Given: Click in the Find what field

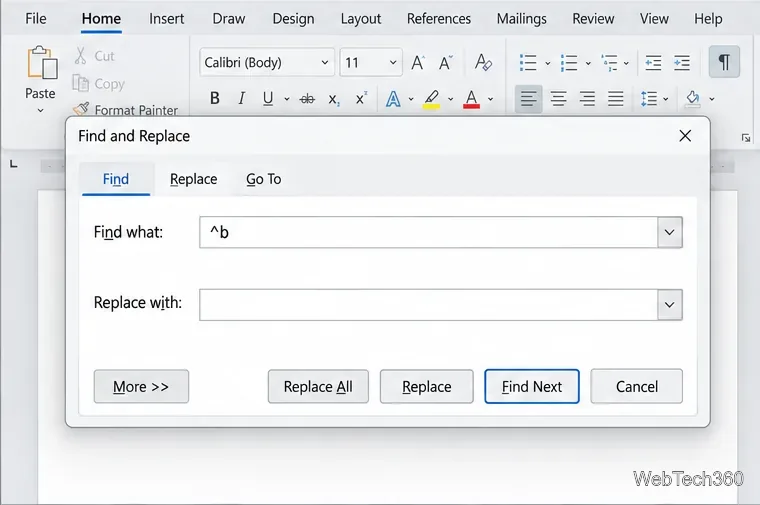Looking at the screenshot, I should tap(428, 232).
